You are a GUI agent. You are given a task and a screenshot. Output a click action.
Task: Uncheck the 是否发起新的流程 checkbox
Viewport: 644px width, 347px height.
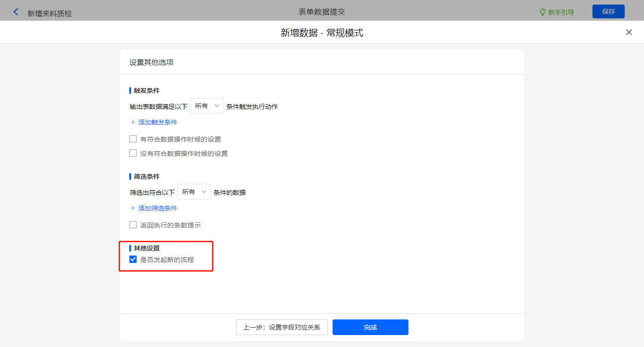[133, 259]
